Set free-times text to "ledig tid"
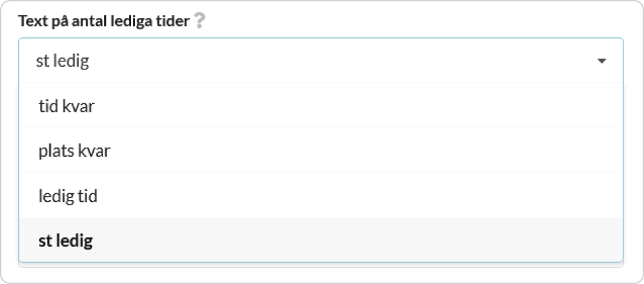The image size is (644, 284). (x=321, y=195)
